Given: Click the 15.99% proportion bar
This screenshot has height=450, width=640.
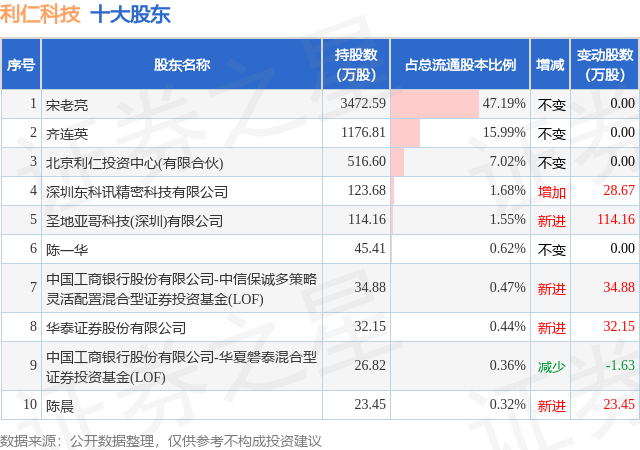Looking at the screenshot, I should 406,133.
